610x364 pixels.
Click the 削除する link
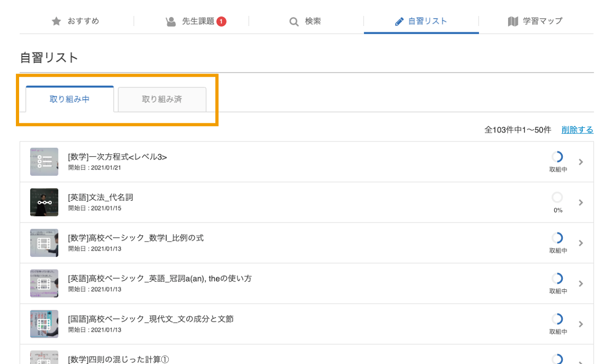pyautogui.click(x=577, y=130)
